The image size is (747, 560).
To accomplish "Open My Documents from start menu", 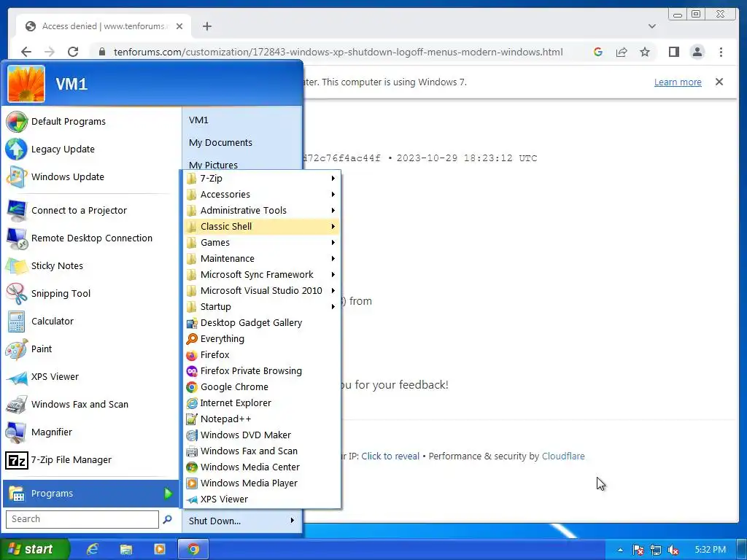I will pos(241,142).
